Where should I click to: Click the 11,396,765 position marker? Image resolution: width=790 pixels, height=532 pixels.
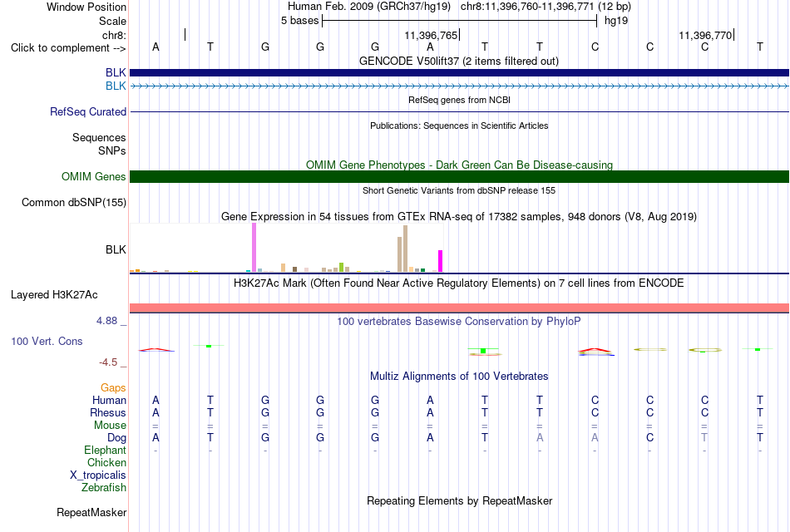pos(431,35)
